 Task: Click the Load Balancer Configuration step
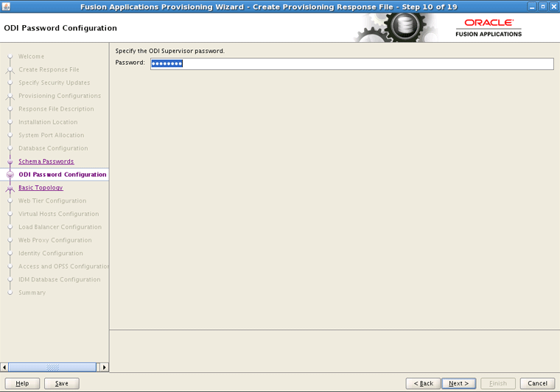[60, 227]
